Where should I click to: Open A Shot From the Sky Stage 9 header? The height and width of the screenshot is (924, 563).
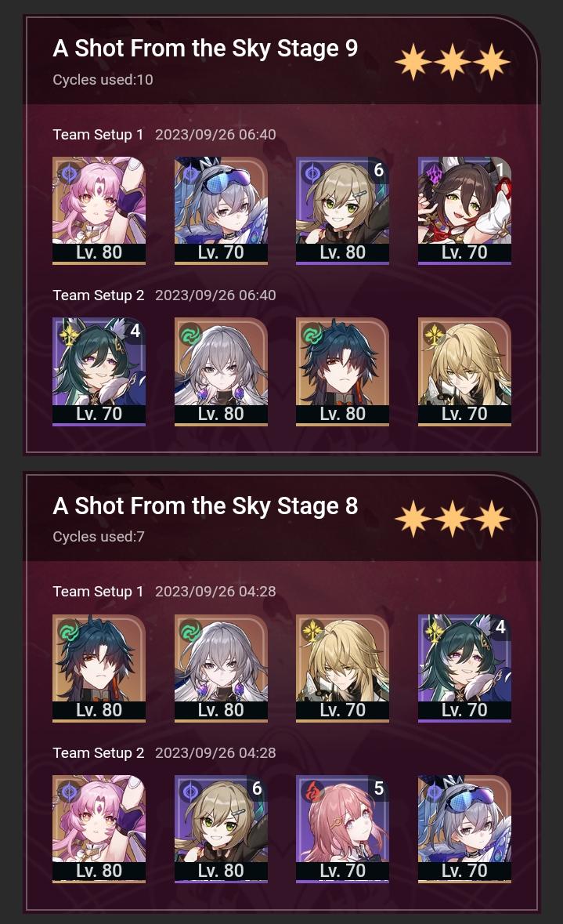pyautogui.click(x=205, y=49)
